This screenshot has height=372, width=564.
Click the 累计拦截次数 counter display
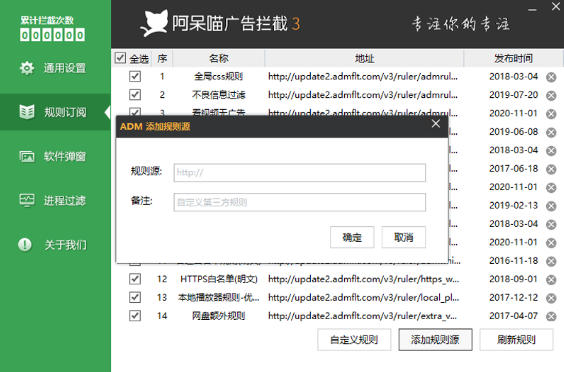tap(53, 35)
